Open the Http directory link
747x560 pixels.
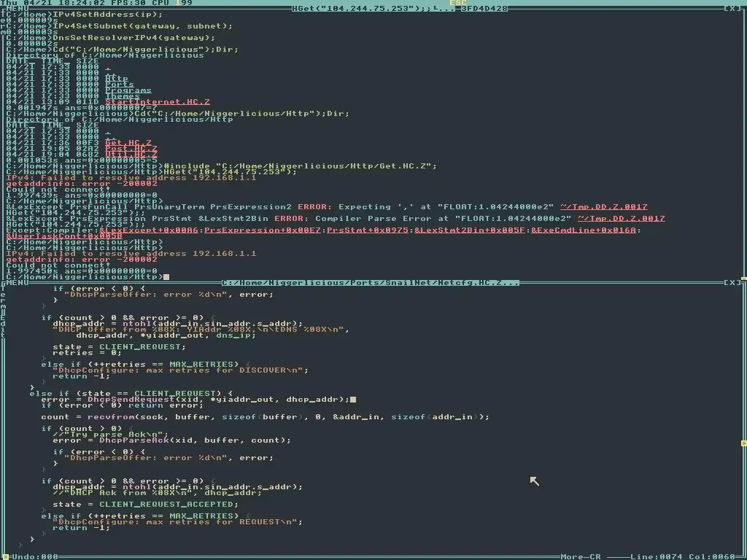117,79
